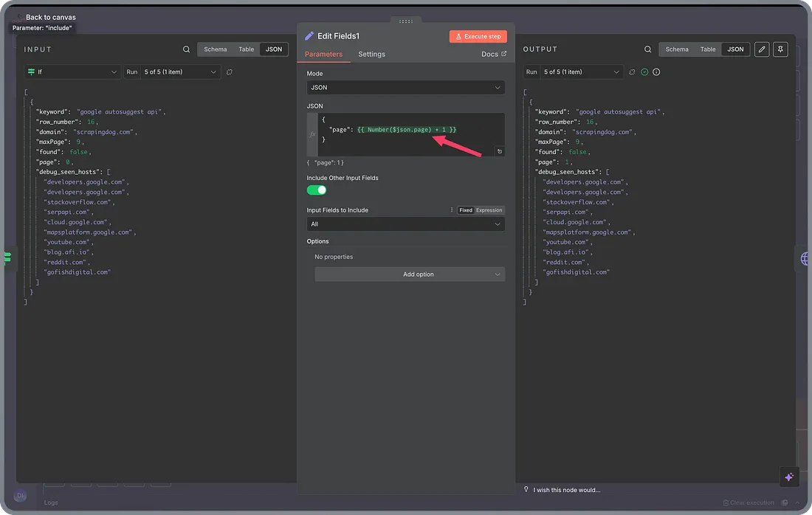Expand the Input Fields to Include dropdown
Viewport: 812px width, 515px height.
[x=405, y=224]
